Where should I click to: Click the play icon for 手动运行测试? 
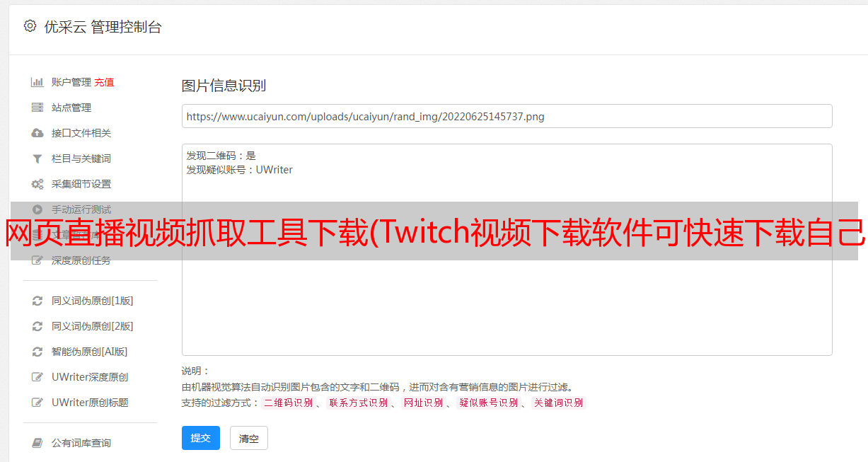[x=37, y=209]
